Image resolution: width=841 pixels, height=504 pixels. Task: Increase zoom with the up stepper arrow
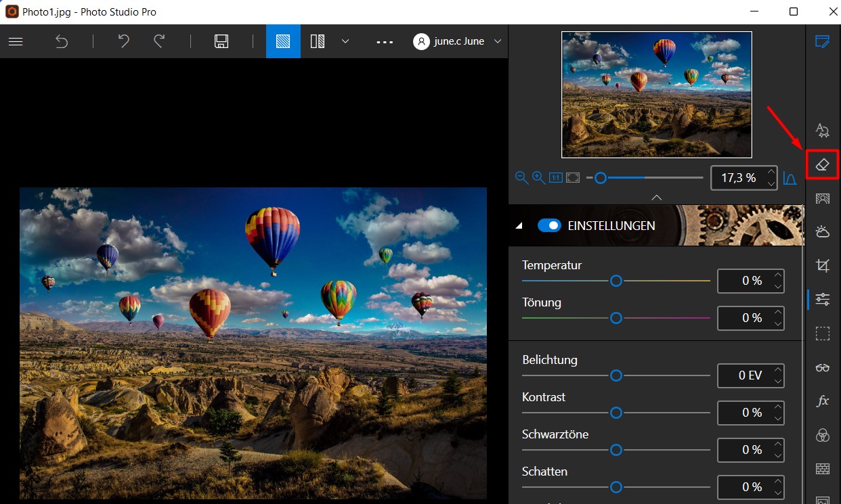pyautogui.click(x=771, y=173)
